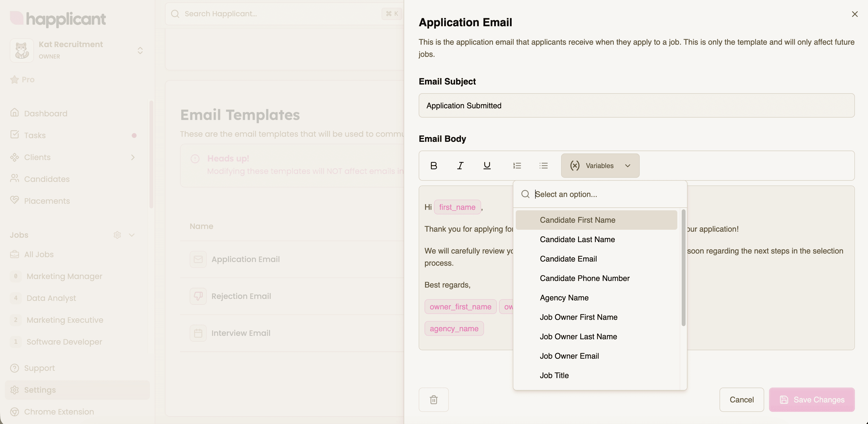
Task: Insert a bulleted list
Action: (x=543, y=166)
